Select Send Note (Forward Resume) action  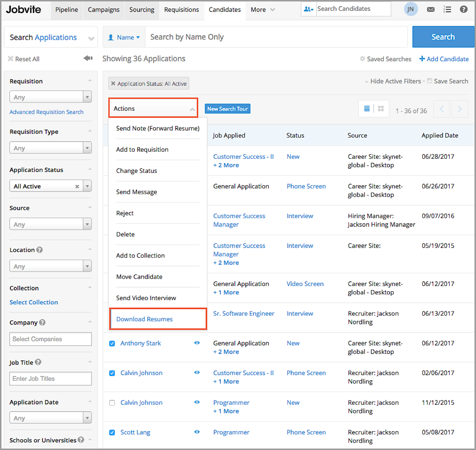point(158,128)
